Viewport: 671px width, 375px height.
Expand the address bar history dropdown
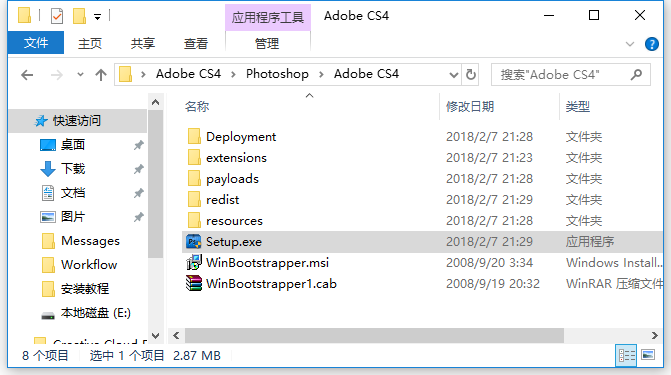pos(454,75)
